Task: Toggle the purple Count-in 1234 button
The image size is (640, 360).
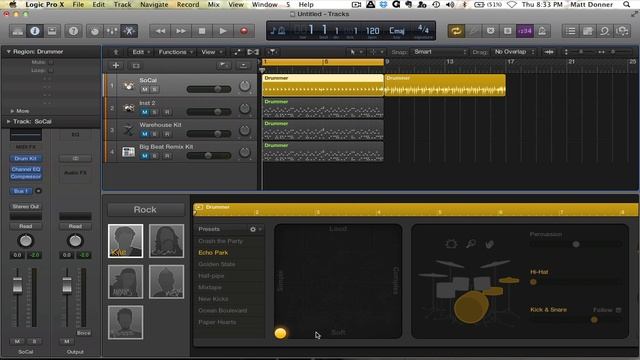Action: tap(525, 31)
